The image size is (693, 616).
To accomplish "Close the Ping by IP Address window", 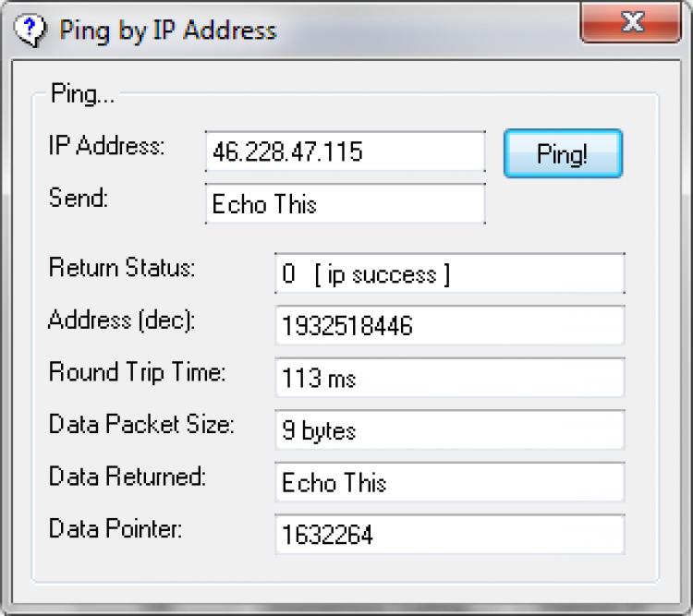I will 632,23.
